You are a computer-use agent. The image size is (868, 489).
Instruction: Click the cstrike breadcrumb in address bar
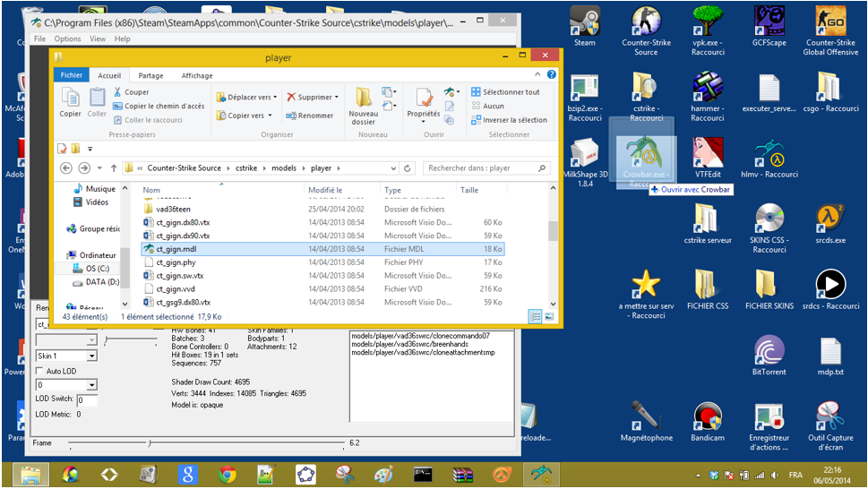(x=246, y=167)
